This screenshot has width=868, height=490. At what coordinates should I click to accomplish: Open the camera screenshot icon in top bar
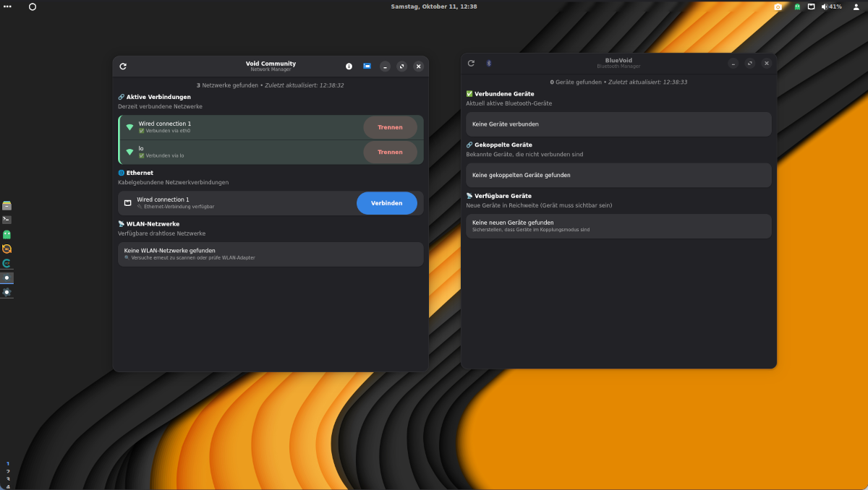(x=778, y=7)
